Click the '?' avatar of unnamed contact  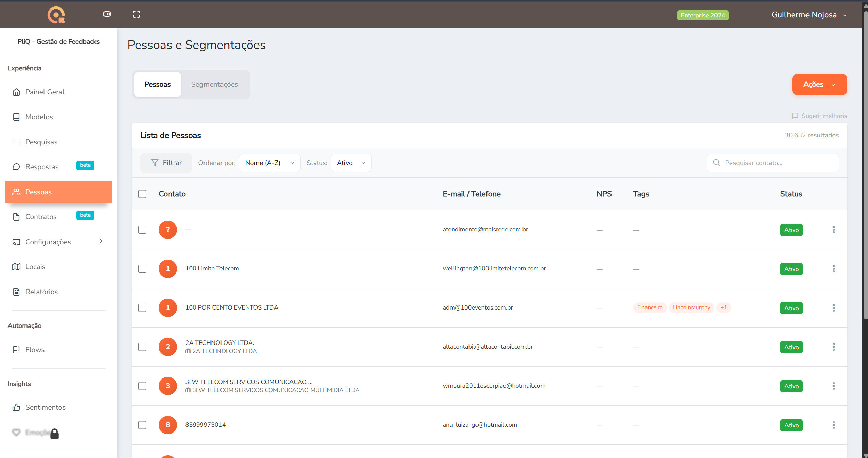tap(168, 230)
